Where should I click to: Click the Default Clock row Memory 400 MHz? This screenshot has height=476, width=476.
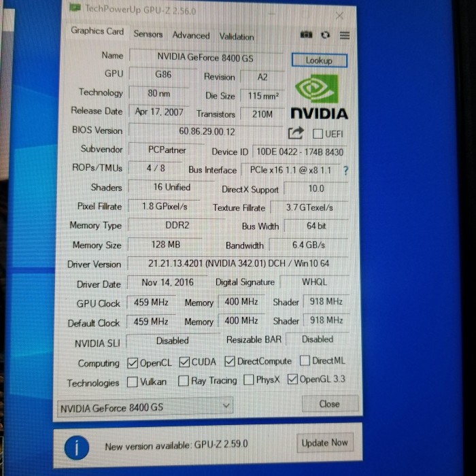click(241, 320)
